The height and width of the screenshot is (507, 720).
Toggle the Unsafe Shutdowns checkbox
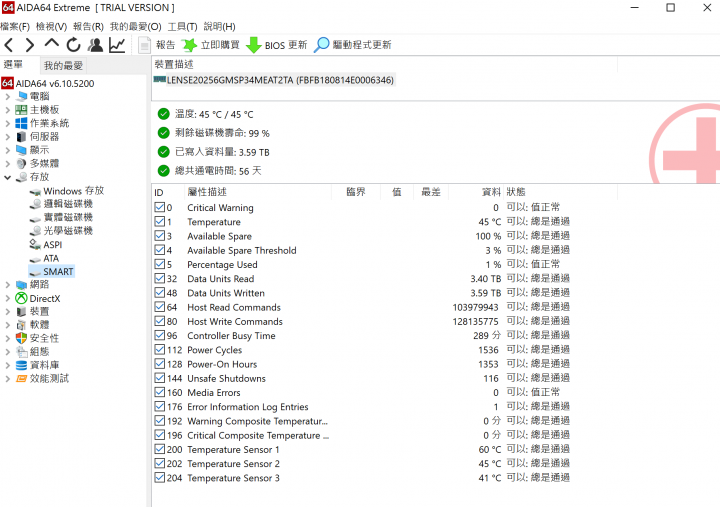(x=160, y=378)
